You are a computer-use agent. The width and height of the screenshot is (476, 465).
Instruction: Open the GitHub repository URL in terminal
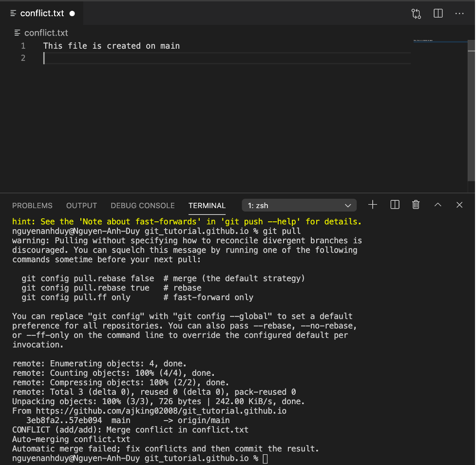161,411
